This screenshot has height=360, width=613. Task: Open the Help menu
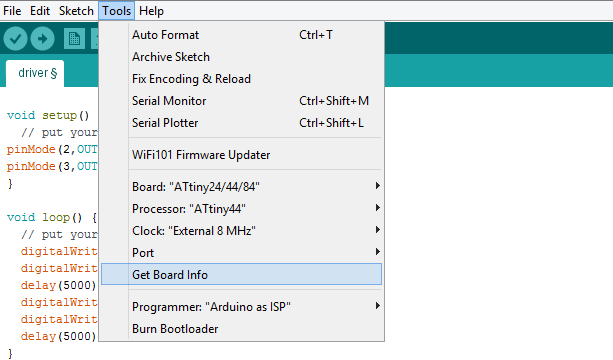point(151,11)
